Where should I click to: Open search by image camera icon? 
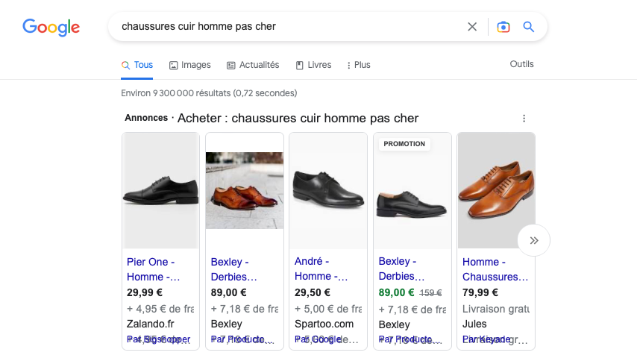tap(503, 27)
